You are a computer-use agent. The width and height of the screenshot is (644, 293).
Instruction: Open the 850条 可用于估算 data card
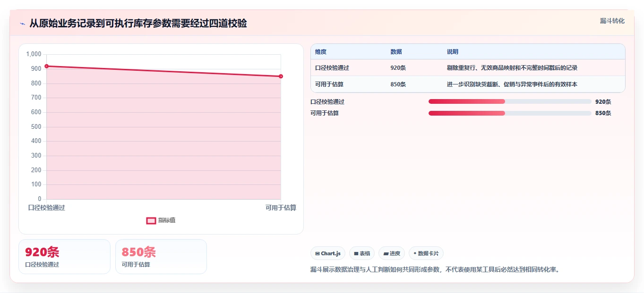[161, 257]
